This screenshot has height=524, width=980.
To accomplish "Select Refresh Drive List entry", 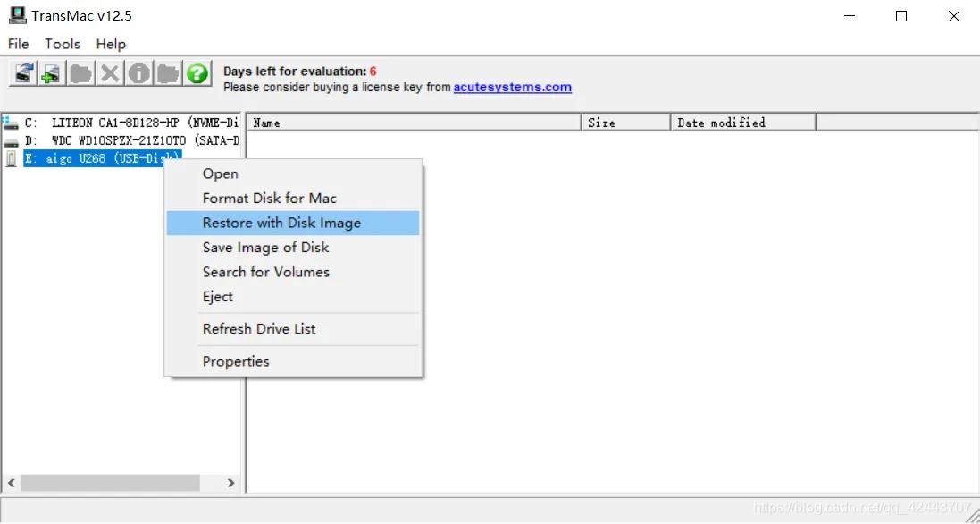I will [x=293, y=329].
